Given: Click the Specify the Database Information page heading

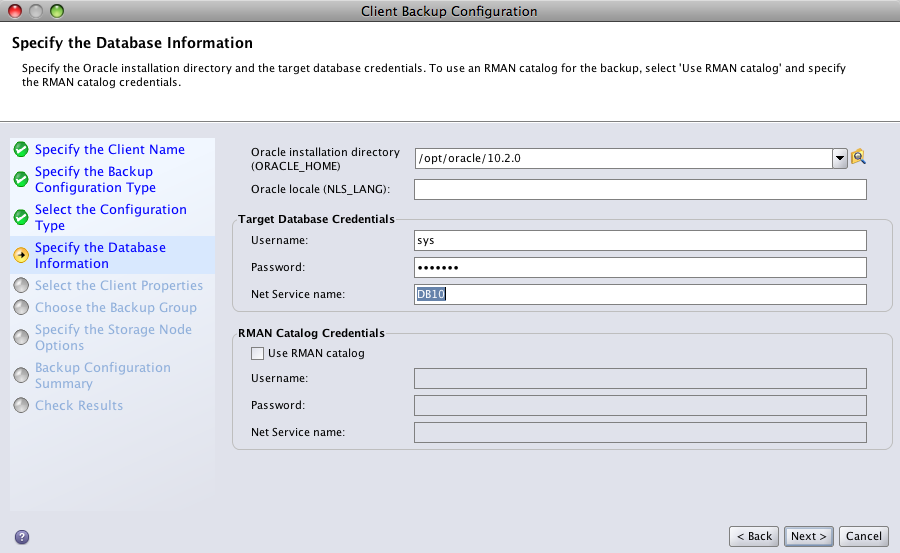Looking at the screenshot, I should (x=132, y=43).
